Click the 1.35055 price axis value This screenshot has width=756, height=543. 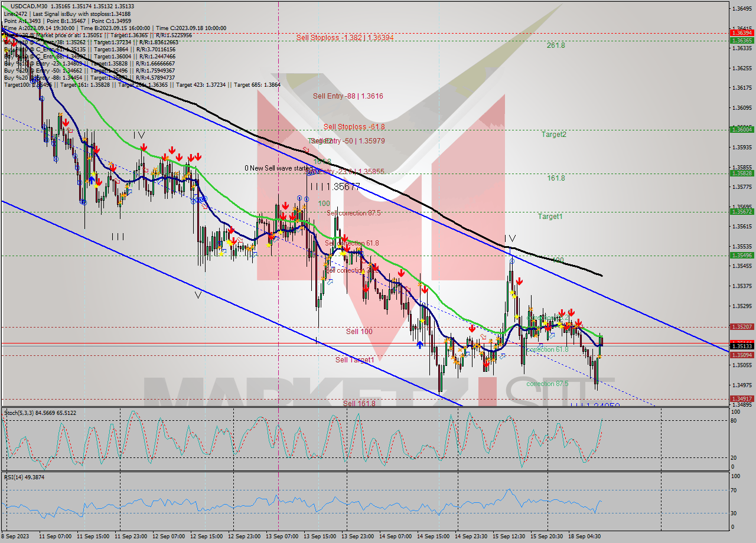pyautogui.click(x=742, y=365)
